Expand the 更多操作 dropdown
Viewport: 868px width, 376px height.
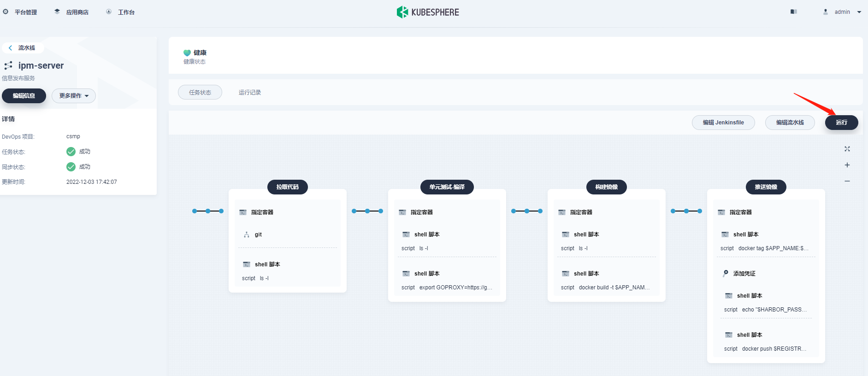[74, 96]
